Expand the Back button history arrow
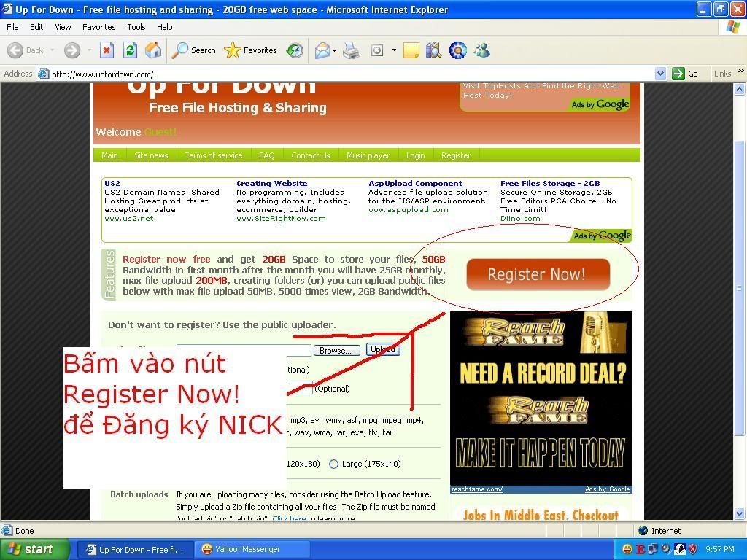Screen dimensions: 747x560 pyautogui.click(x=53, y=51)
